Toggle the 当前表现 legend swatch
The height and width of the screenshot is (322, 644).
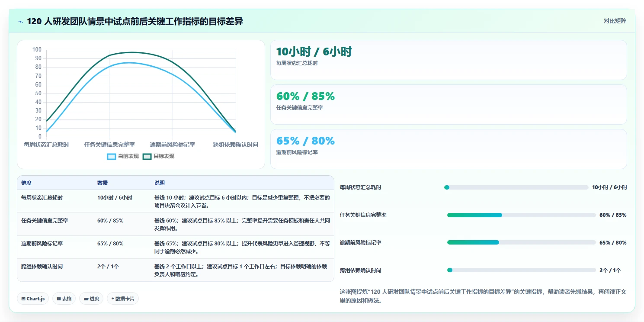click(112, 156)
